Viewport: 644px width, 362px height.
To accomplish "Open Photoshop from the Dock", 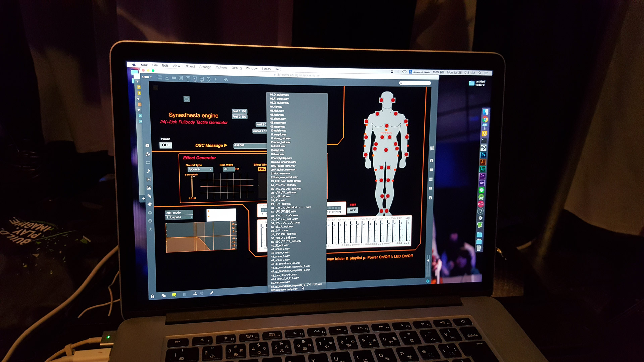I will point(483,155).
